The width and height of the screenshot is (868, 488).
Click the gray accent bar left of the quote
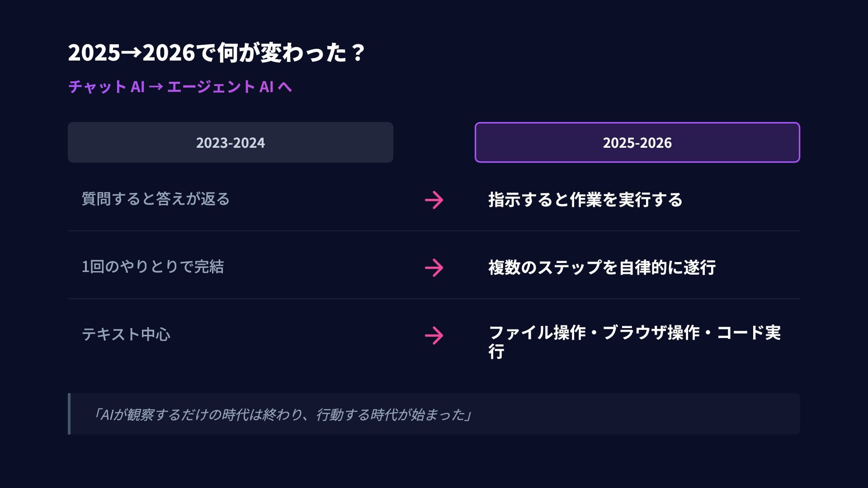pyautogui.click(x=69, y=414)
